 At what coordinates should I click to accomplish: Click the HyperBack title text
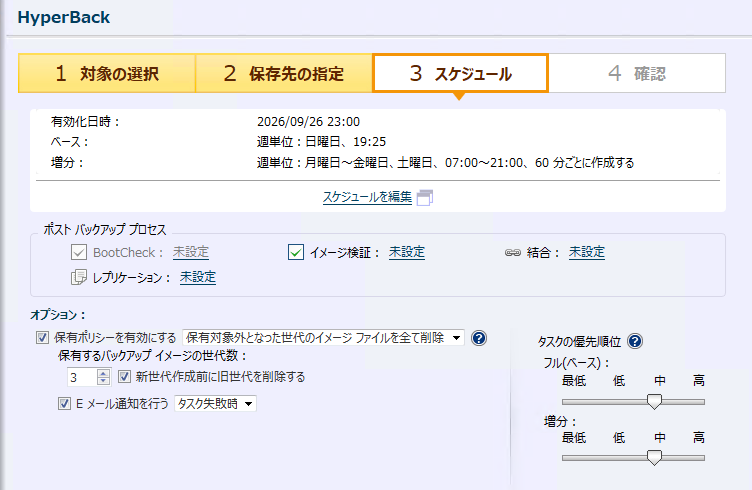pyautogui.click(x=64, y=17)
